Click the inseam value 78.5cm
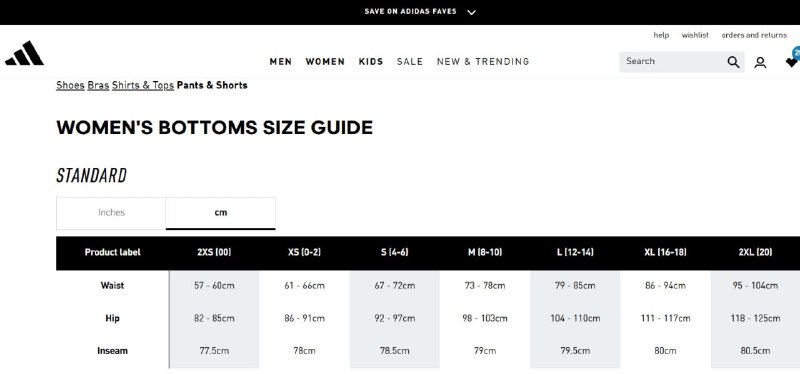 pyautogui.click(x=394, y=351)
